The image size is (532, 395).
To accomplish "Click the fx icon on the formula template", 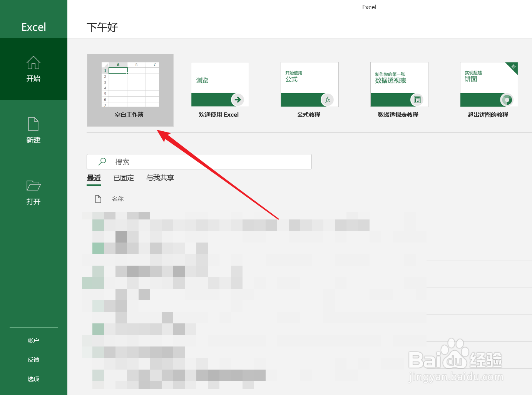I will pos(328,100).
